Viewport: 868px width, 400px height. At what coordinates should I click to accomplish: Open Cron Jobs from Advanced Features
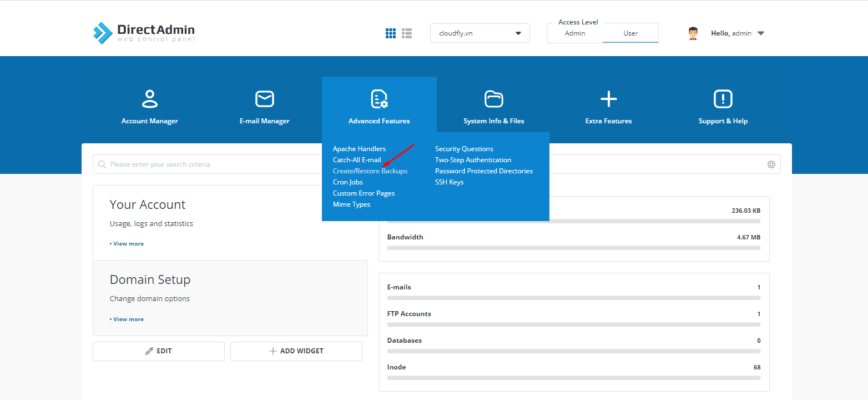tap(348, 182)
